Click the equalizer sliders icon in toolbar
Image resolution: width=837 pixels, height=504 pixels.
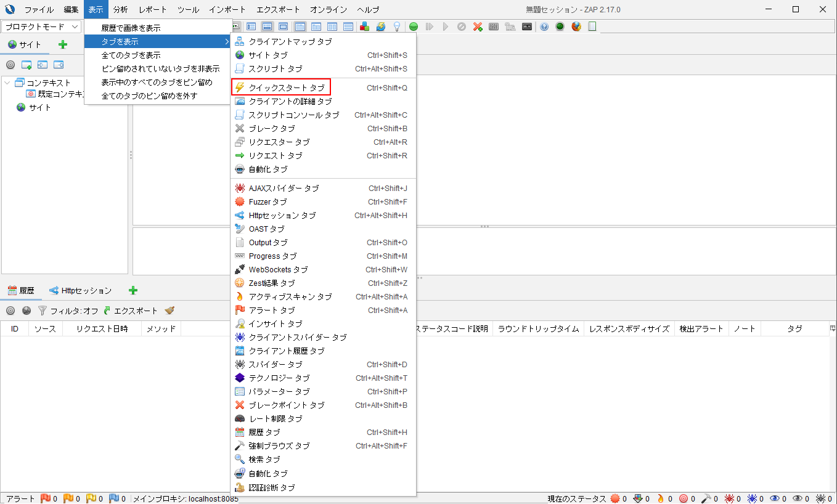[x=494, y=26]
